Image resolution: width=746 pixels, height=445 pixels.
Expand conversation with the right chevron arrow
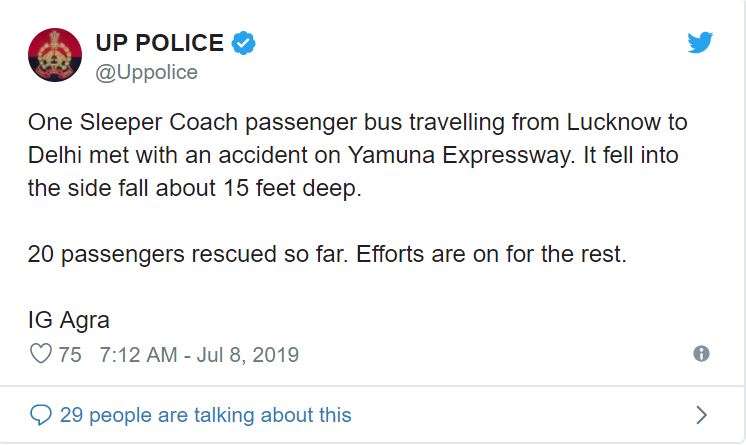tap(701, 415)
